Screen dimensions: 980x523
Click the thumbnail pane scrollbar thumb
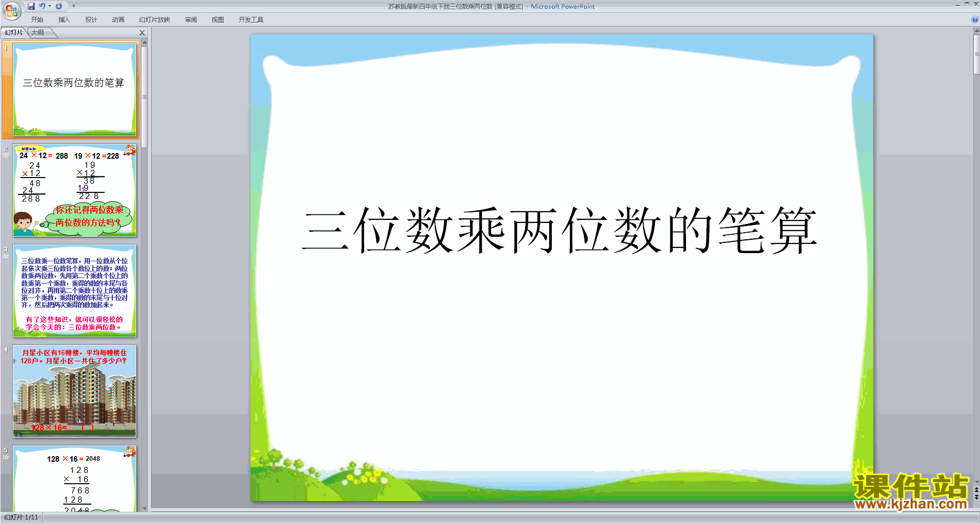(144, 97)
